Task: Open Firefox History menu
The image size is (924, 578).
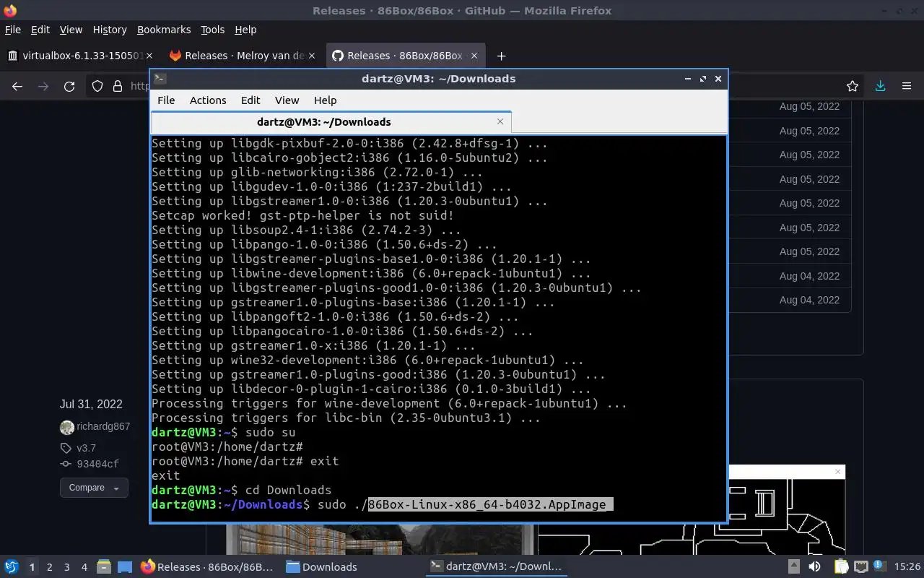Action: coord(110,30)
